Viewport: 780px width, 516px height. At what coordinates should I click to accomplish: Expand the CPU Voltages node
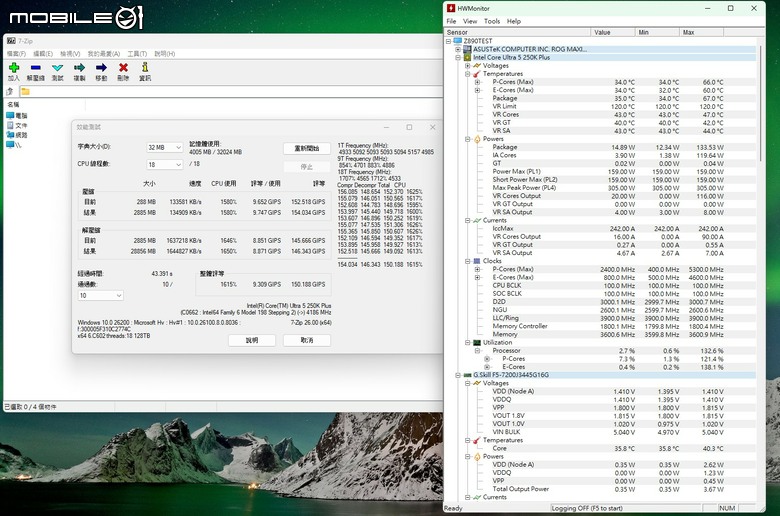[468, 66]
